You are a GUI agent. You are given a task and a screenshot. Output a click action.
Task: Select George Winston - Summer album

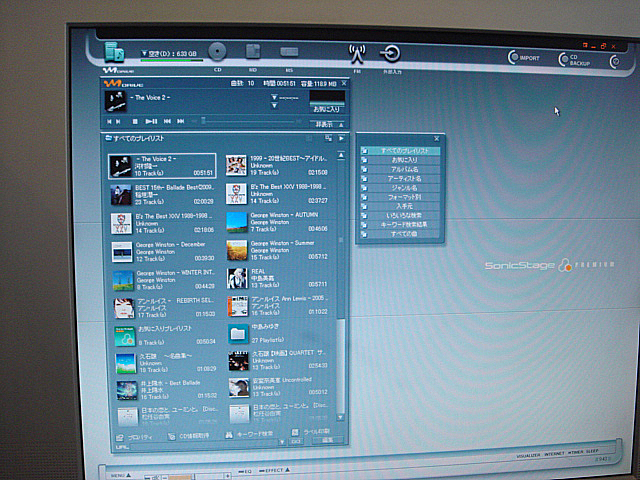coord(277,250)
